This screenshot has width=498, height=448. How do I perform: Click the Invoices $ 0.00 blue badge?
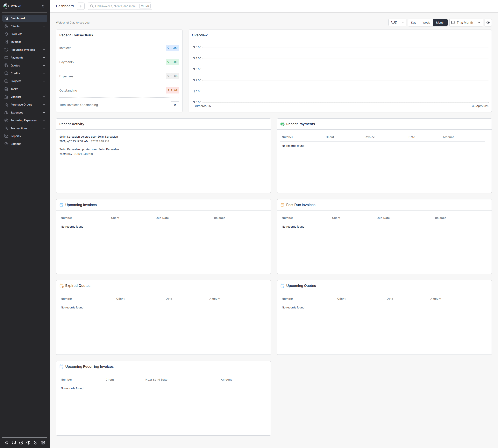pyautogui.click(x=172, y=48)
